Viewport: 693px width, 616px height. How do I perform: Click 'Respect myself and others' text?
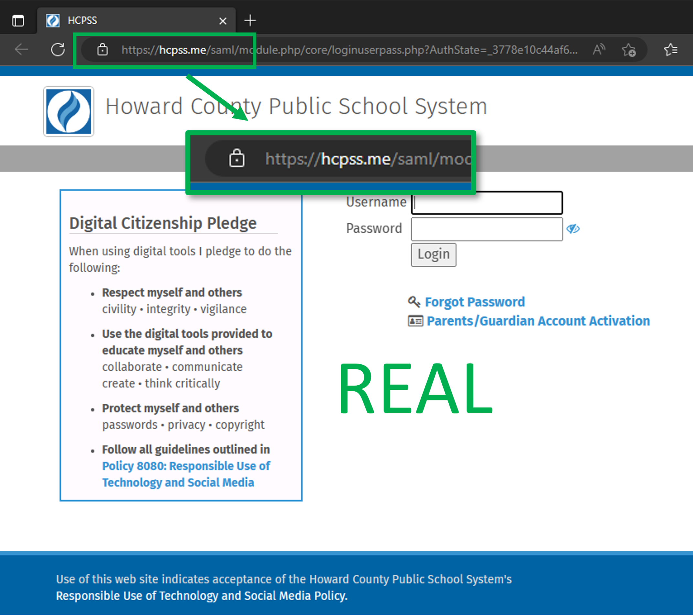tap(172, 292)
